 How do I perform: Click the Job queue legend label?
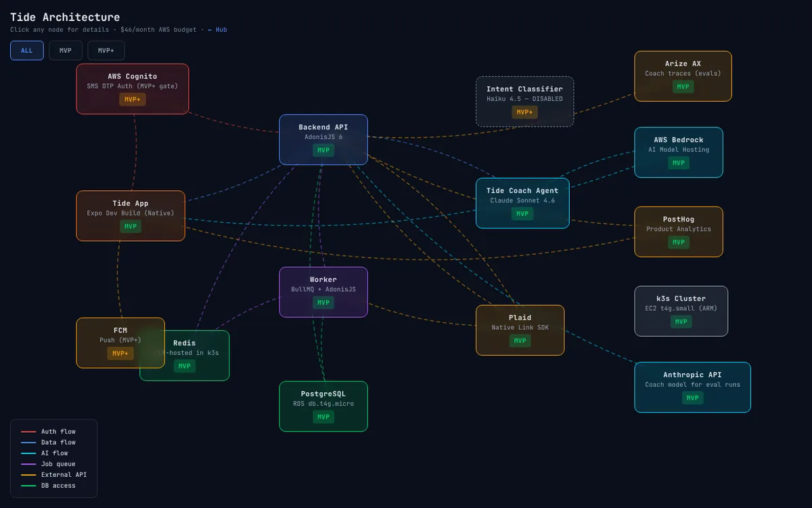point(58,464)
